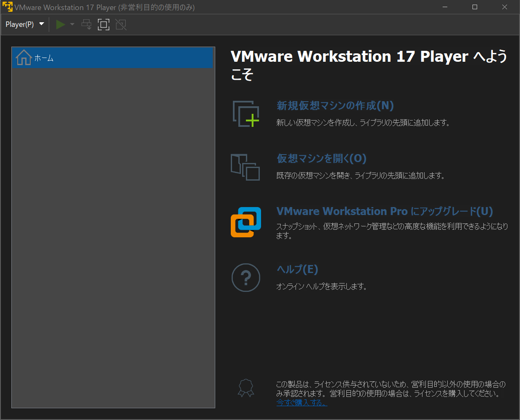The image size is (520, 420).
Task: Click the question mark help icon
Action: tap(245, 277)
